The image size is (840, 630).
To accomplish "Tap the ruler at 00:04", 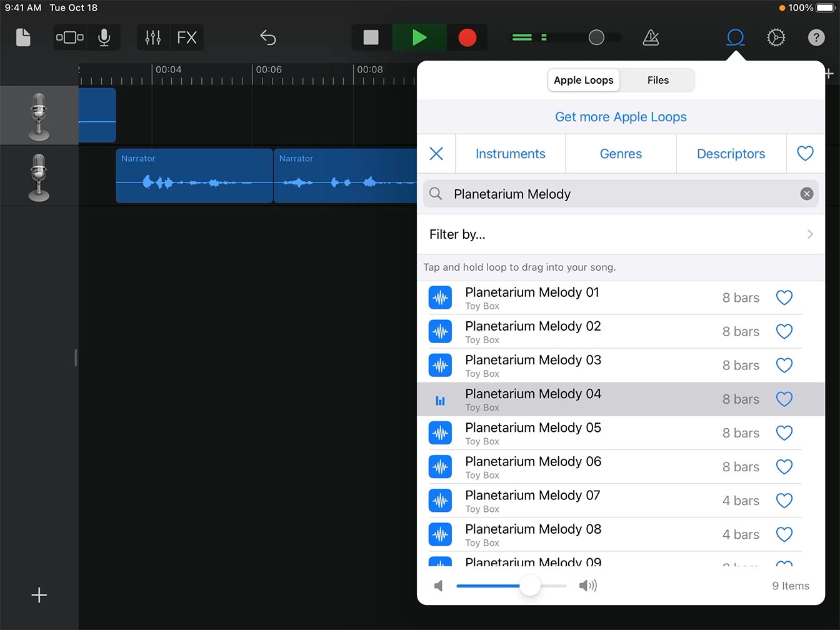I will [168, 69].
